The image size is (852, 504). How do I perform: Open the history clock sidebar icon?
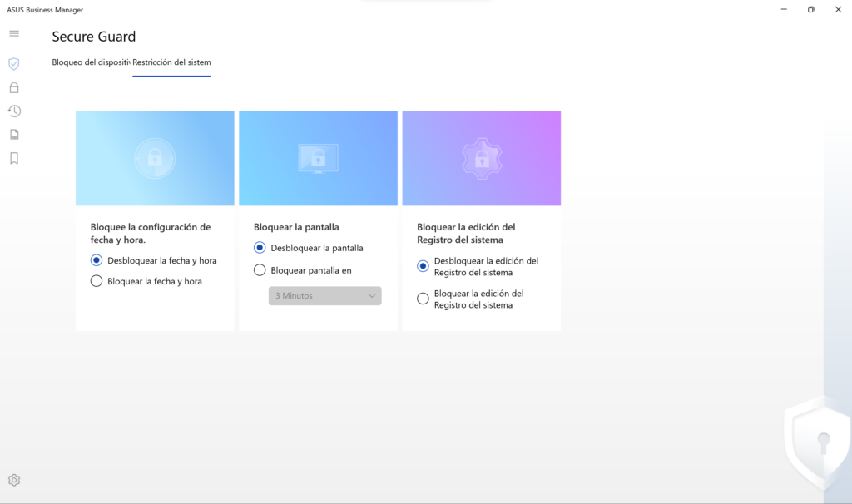(x=14, y=111)
